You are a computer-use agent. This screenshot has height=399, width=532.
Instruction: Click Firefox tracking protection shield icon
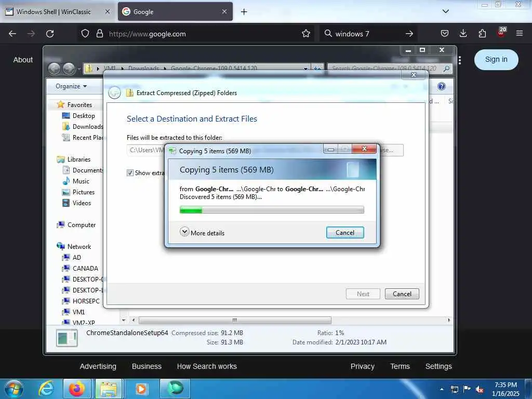pos(85,34)
